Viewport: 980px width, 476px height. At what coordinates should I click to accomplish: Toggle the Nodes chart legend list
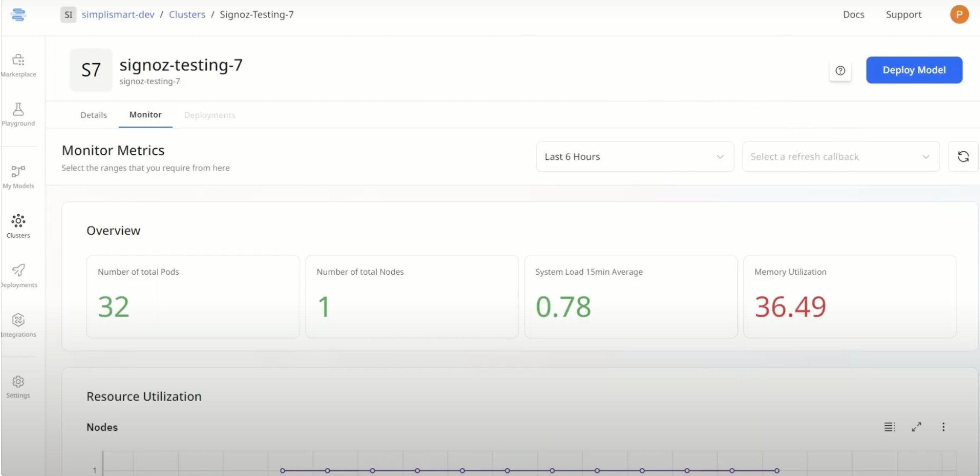click(x=889, y=427)
